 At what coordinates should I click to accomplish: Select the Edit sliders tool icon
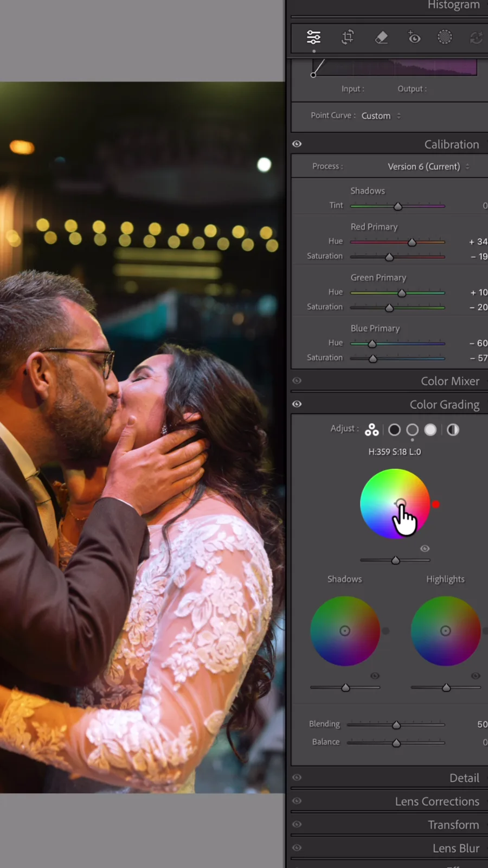313,37
